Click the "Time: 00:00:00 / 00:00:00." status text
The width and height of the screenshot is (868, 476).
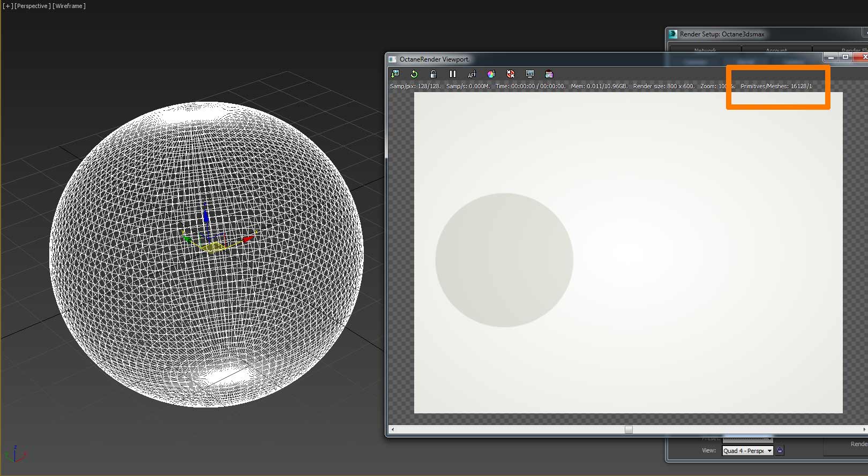click(530, 86)
